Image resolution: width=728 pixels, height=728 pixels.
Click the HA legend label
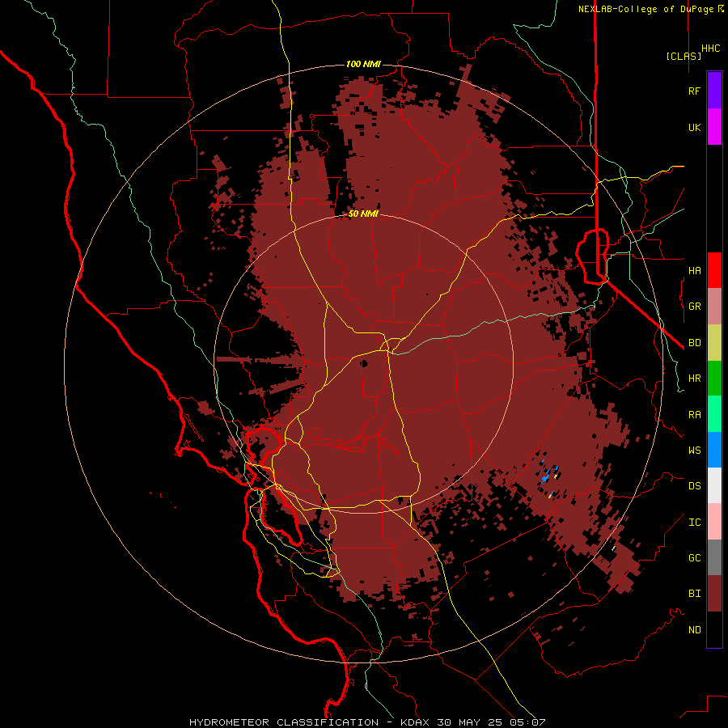point(694,270)
